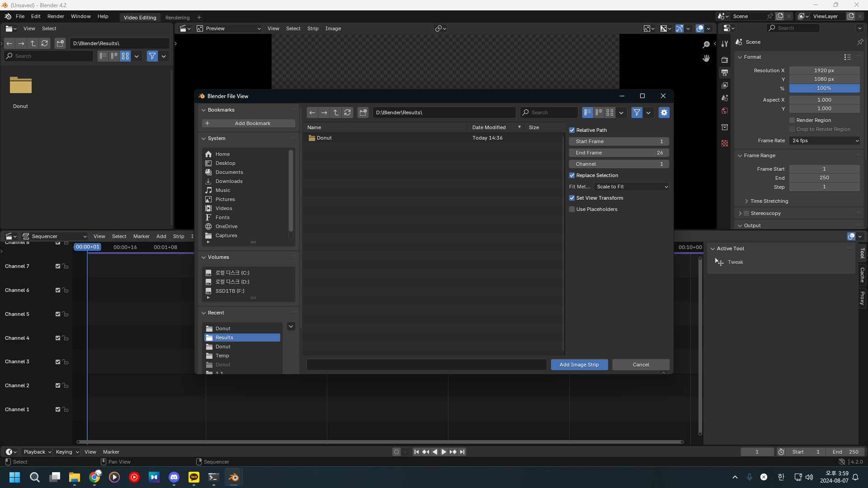
Task: Open the Fit Method Scale to Fit dropdown
Action: pos(632,187)
